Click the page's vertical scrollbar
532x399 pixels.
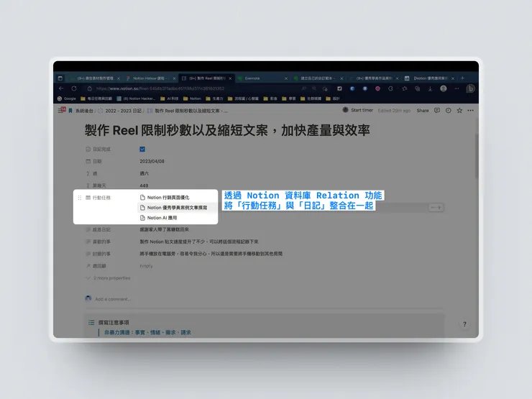click(477, 156)
